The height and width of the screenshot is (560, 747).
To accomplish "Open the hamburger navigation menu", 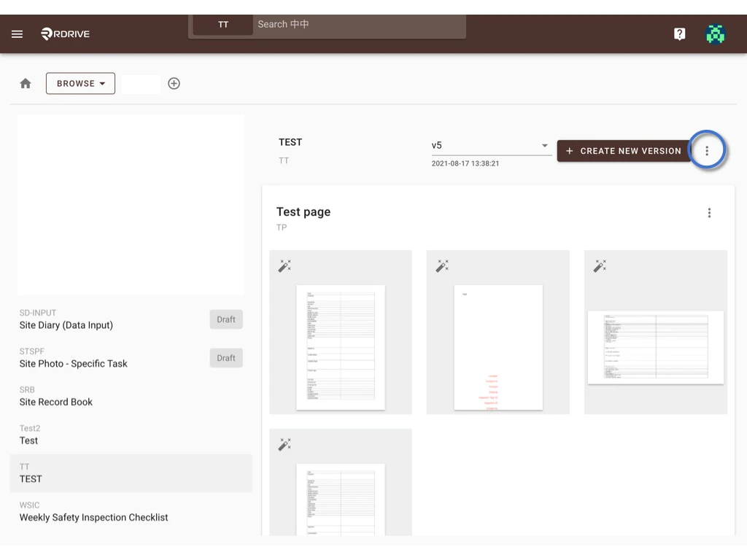I will [18, 34].
